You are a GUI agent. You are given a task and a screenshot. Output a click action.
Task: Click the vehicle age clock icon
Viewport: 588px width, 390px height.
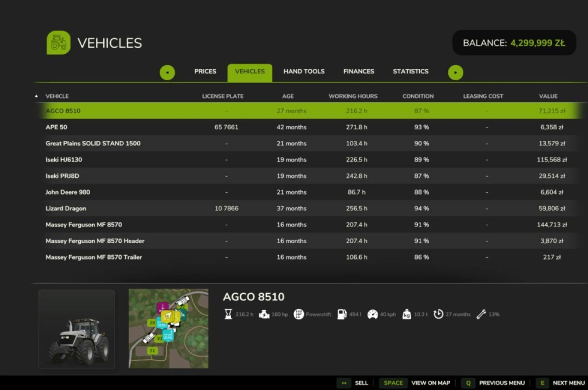pos(438,314)
